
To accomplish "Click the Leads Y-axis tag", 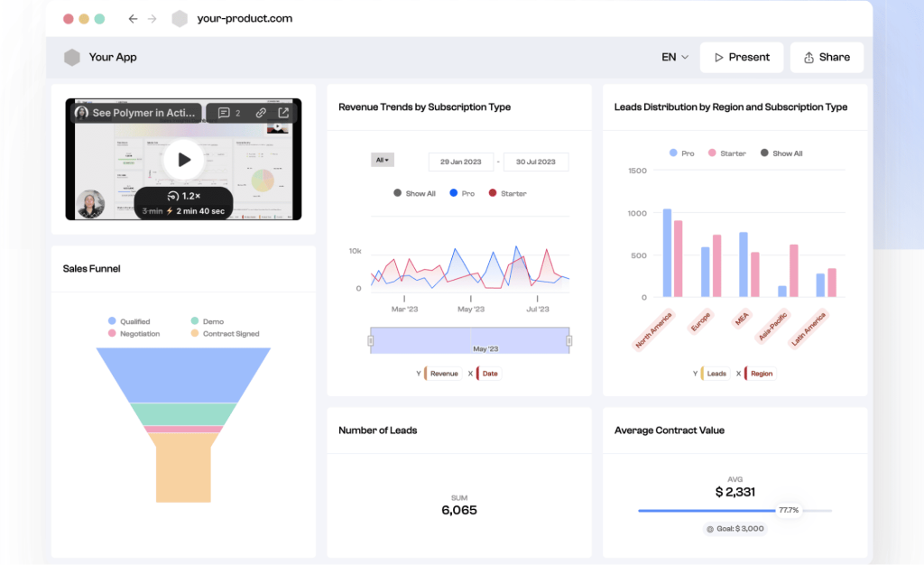I will (716, 374).
